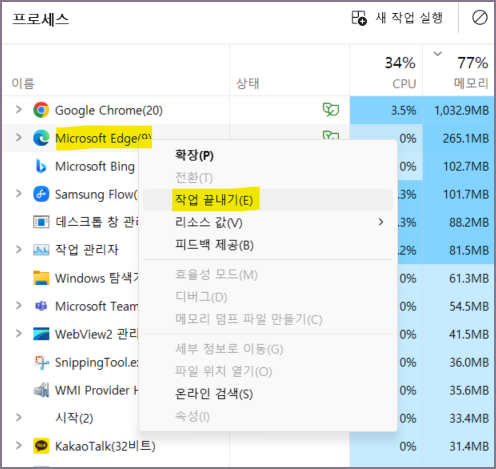Expand the Google Chrome(20) process group
This screenshot has height=469, width=496.
19,109
